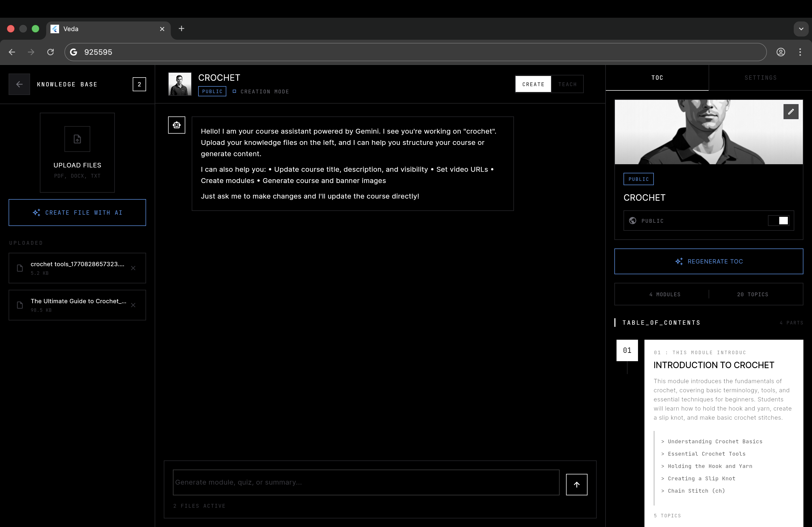Select the TOC tab
This screenshot has width=812, height=527.
tap(657, 78)
